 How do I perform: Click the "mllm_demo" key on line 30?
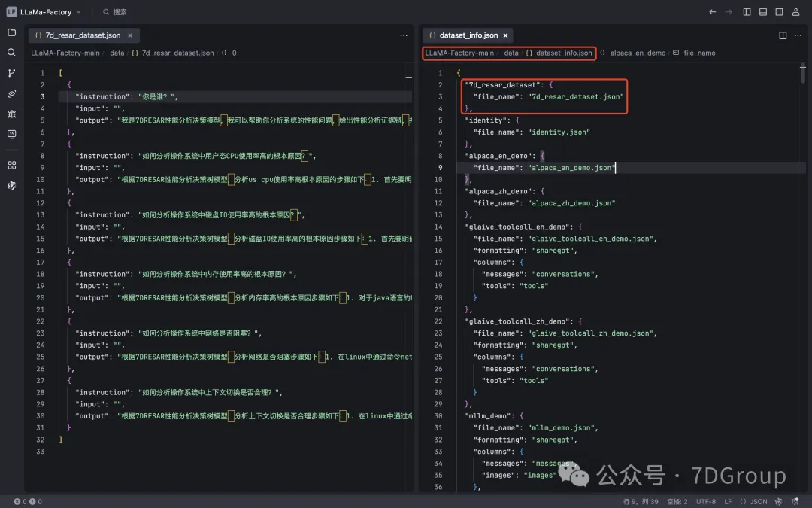click(x=488, y=415)
